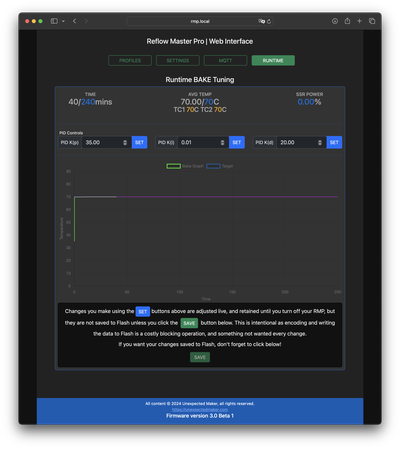Adjust the PID K(i) stepper arrows
Image resolution: width=400 pixels, height=449 pixels.
222,143
